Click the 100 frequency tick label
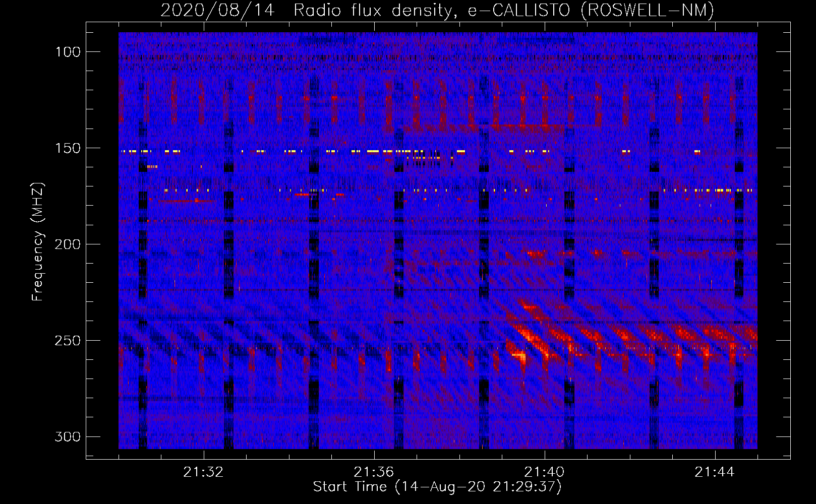 tap(68, 52)
